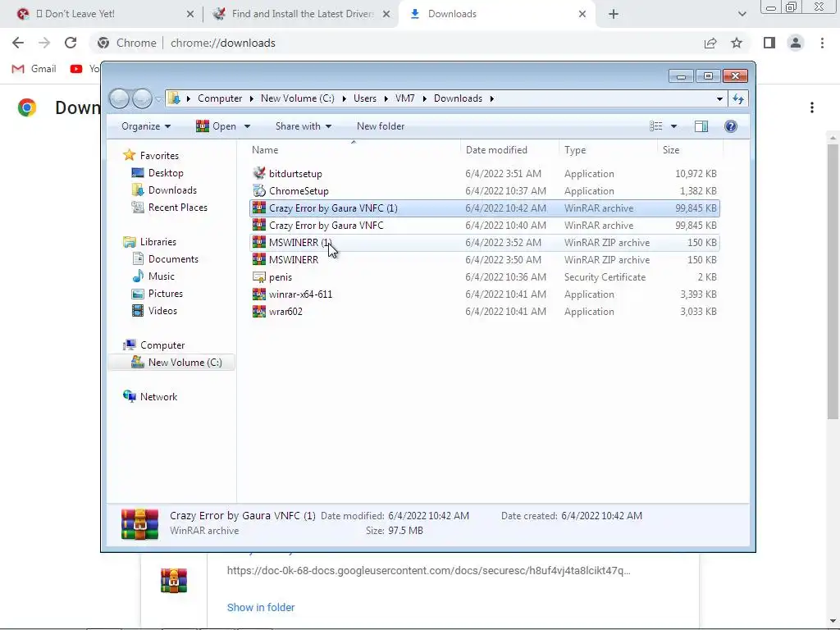Open Chrome tab search dropdown

pyautogui.click(x=742, y=14)
